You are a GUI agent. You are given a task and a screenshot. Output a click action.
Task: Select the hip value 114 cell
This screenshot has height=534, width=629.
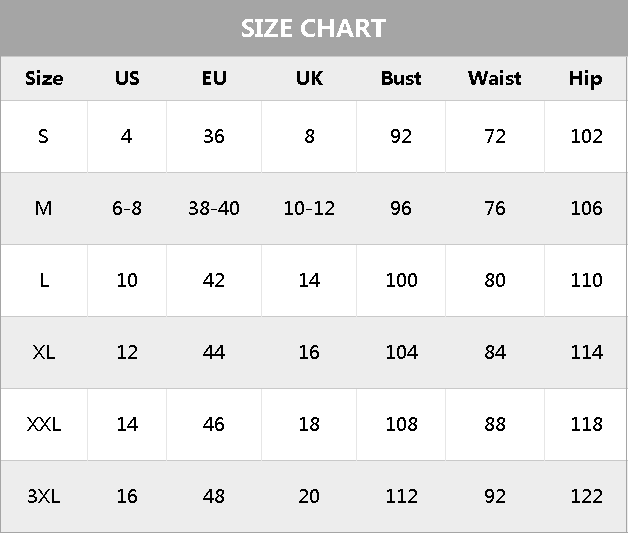coord(586,352)
